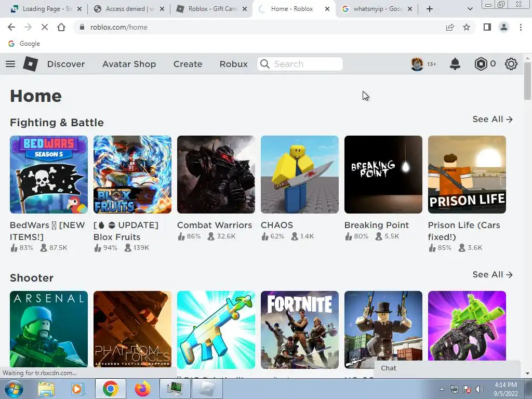Image resolution: width=532 pixels, height=399 pixels.
Task: Show hidden system tray icons arrow
Action: 442,390
